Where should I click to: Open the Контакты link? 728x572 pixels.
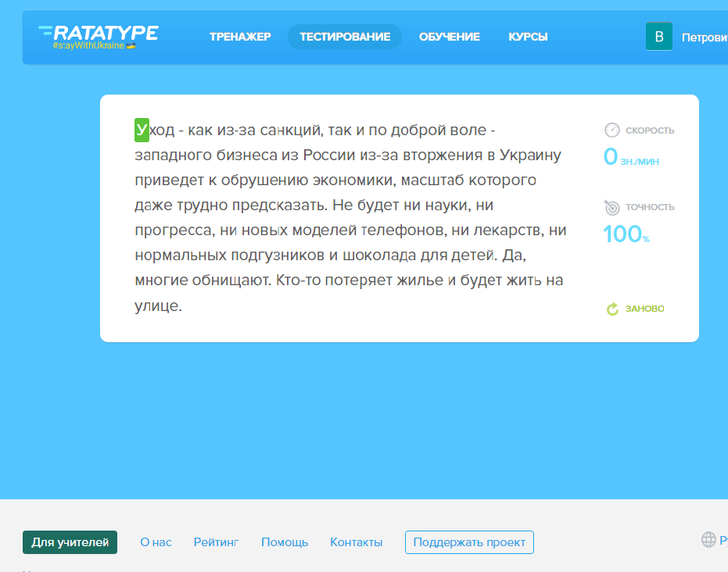click(356, 542)
